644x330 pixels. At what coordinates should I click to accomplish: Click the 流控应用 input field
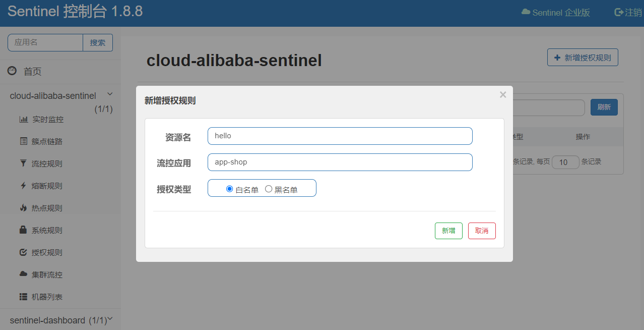pyautogui.click(x=340, y=162)
